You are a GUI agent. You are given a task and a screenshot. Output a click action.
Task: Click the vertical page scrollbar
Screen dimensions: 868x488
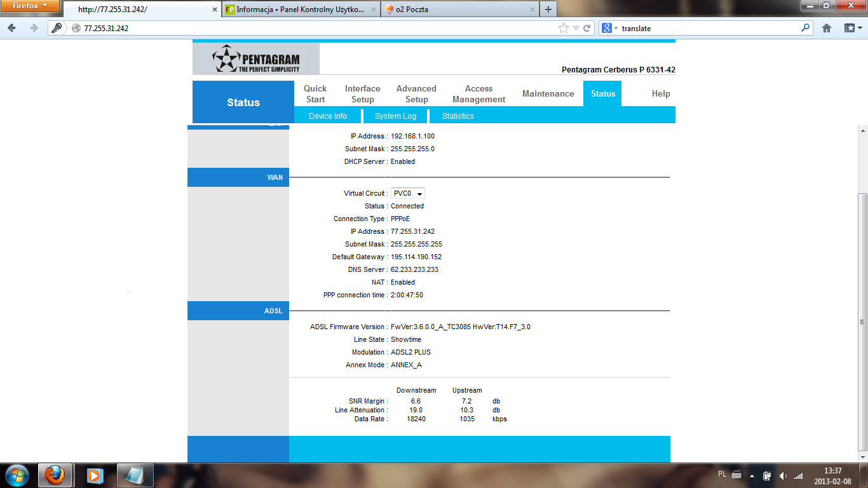point(862,318)
